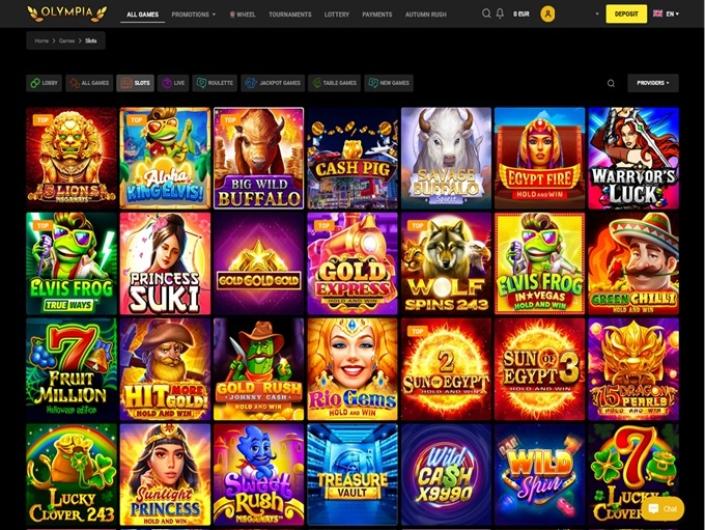Open the Lottery menu item

click(336, 14)
